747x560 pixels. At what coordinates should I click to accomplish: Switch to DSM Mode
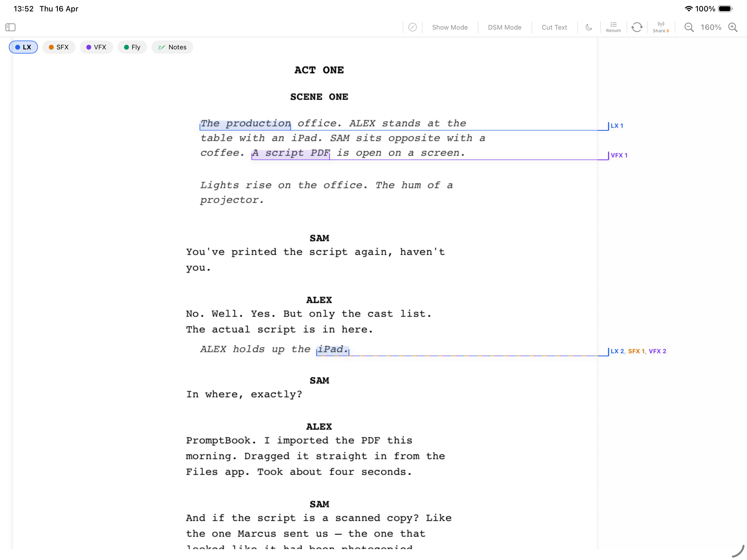[505, 27]
